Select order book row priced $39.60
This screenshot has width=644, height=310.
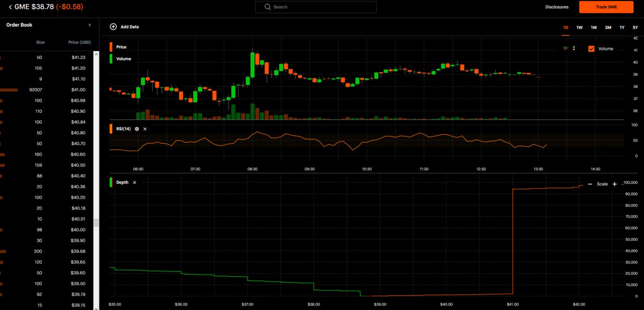coord(47,273)
